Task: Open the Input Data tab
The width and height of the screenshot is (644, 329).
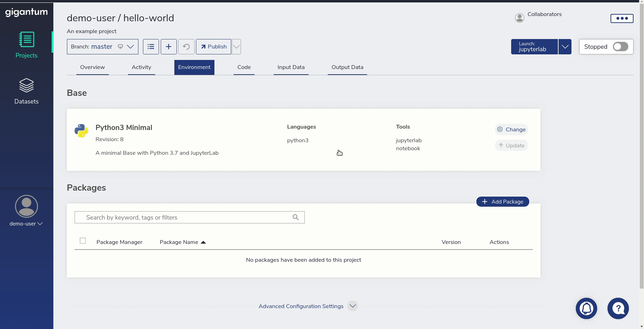Action: (291, 67)
